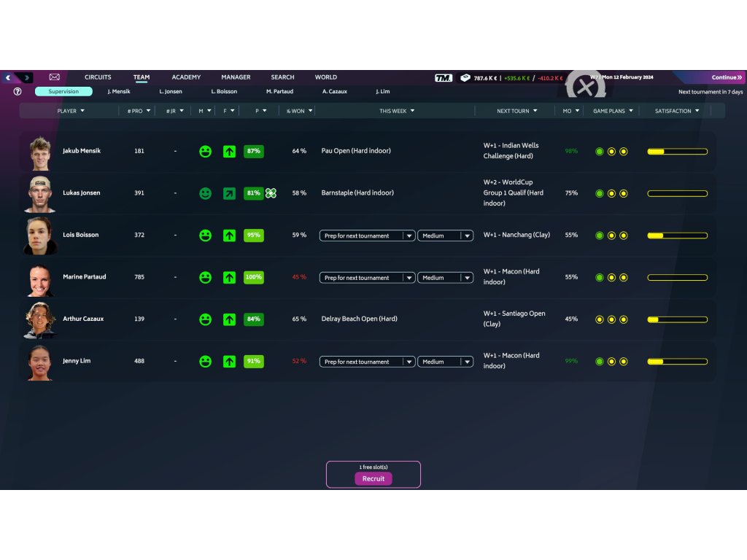Click Lois Boisson's satisfaction bar
The width and height of the screenshot is (747, 560).
coord(677,236)
